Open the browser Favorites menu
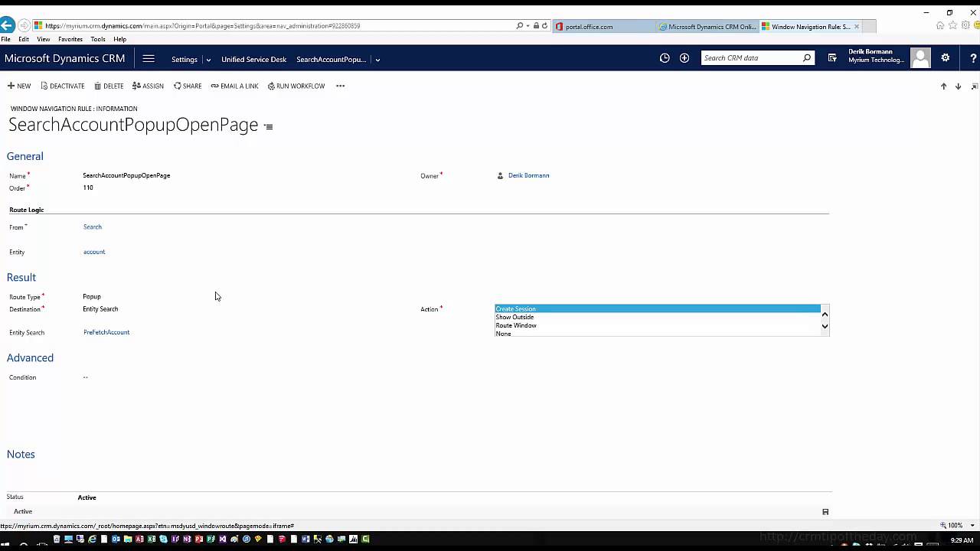Viewport: 980px width, 551px height. [70, 39]
